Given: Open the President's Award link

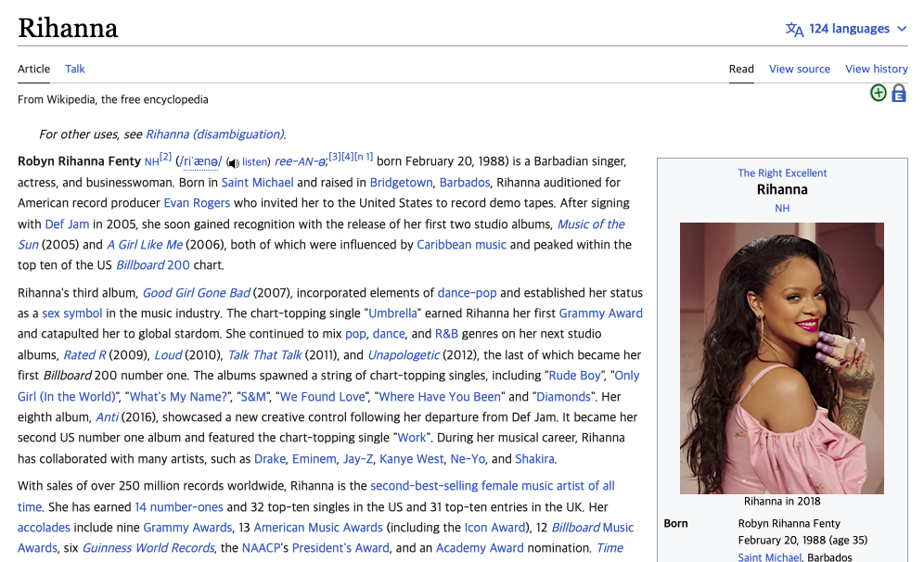Looking at the screenshot, I should pyautogui.click(x=340, y=548).
